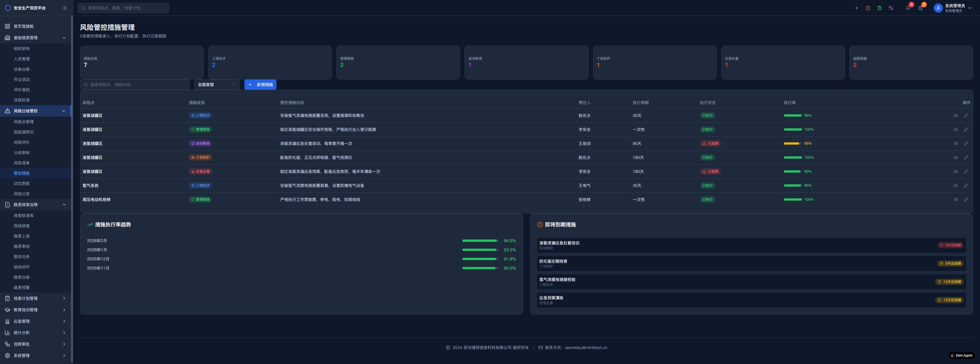Open the Kimi Agent button
Viewport: 980px width, 364px height.
click(961, 356)
